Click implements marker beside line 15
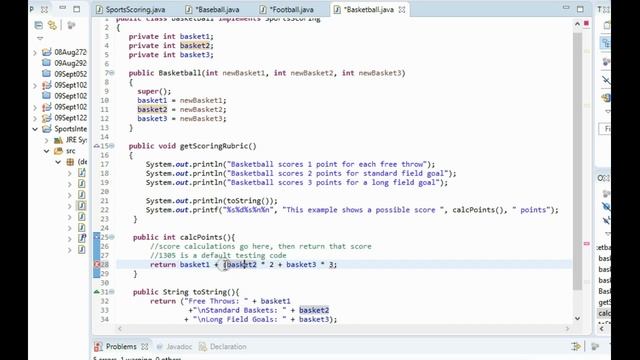Viewport: 640px width, 360px height. pyautogui.click(x=97, y=146)
